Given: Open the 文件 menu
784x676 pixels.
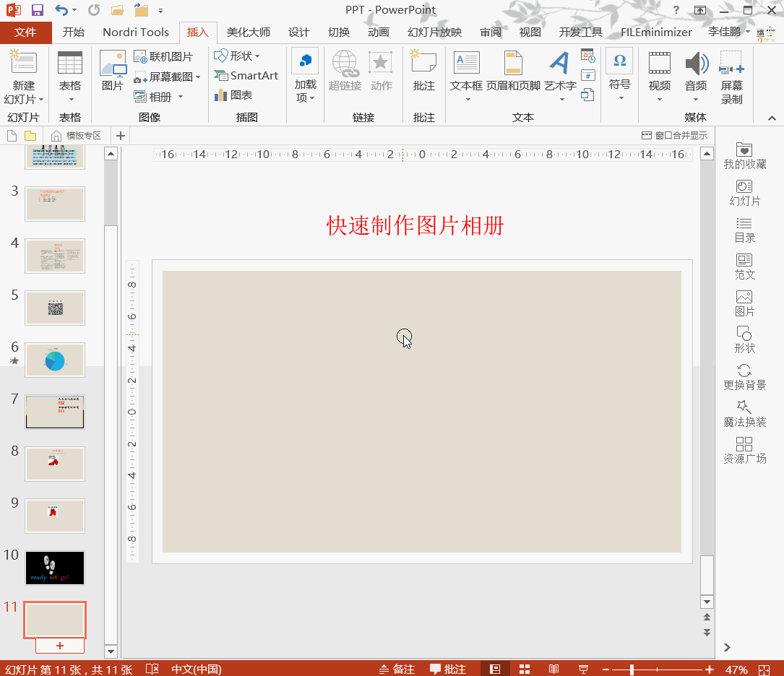Looking at the screenshot, I should click(x=25, y=32).
